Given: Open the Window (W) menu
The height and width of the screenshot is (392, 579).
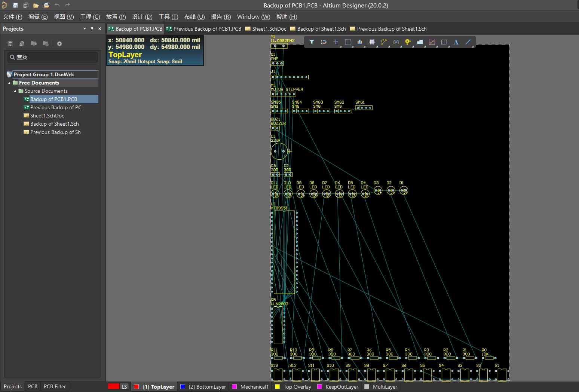Looking at the screenshot, I should tap(254, 17).
